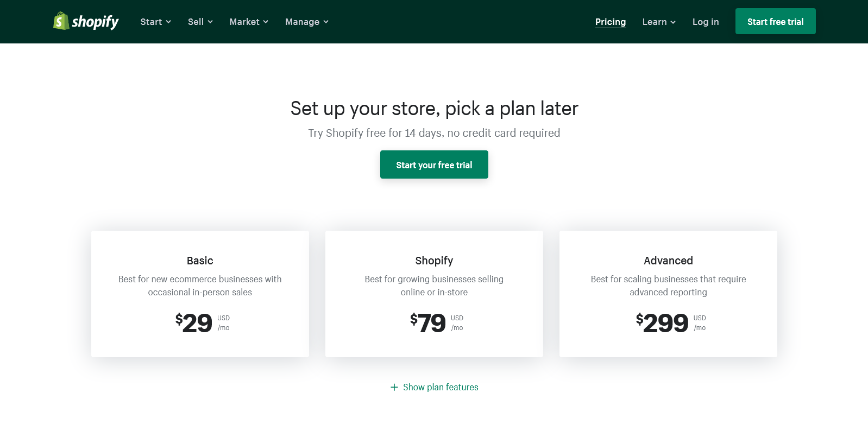The image size is (868, 437).
Task: Click Log in in the header
Action: [x=706, y=22]
